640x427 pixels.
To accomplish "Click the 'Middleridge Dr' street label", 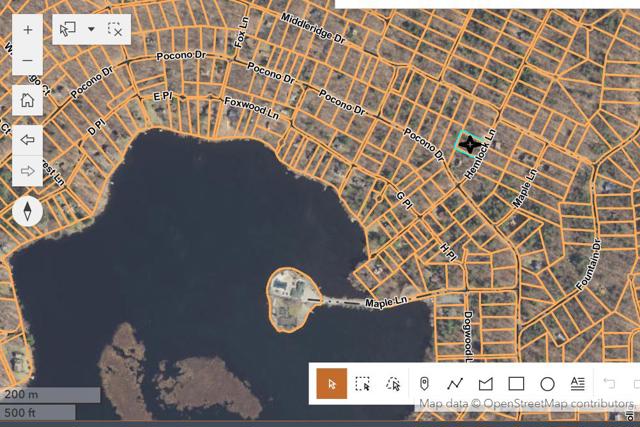I will click(313, 28).
